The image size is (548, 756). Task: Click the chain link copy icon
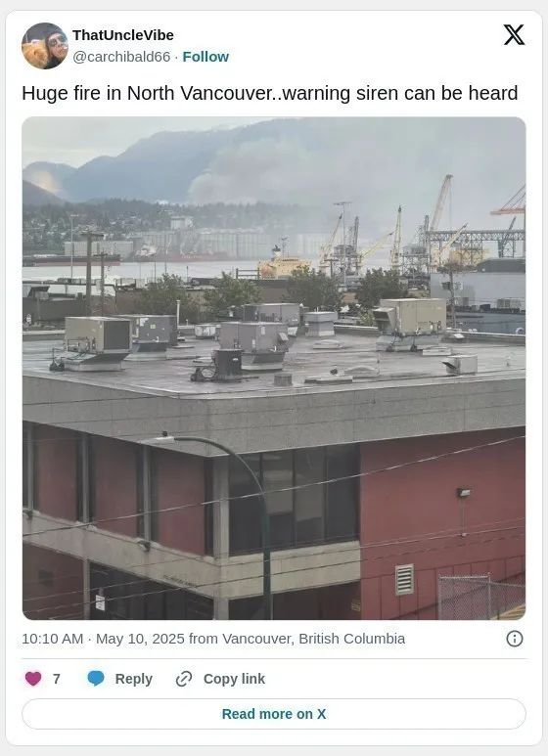point(184,679)
